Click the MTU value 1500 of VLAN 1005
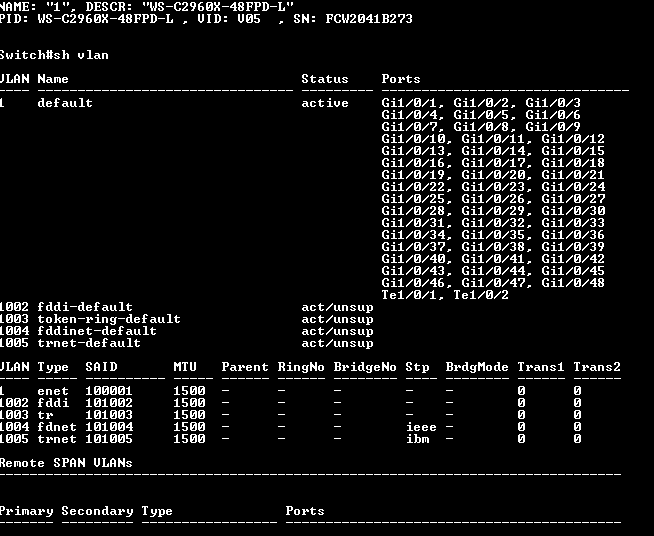Screen dimensions: 654x536 189,439
